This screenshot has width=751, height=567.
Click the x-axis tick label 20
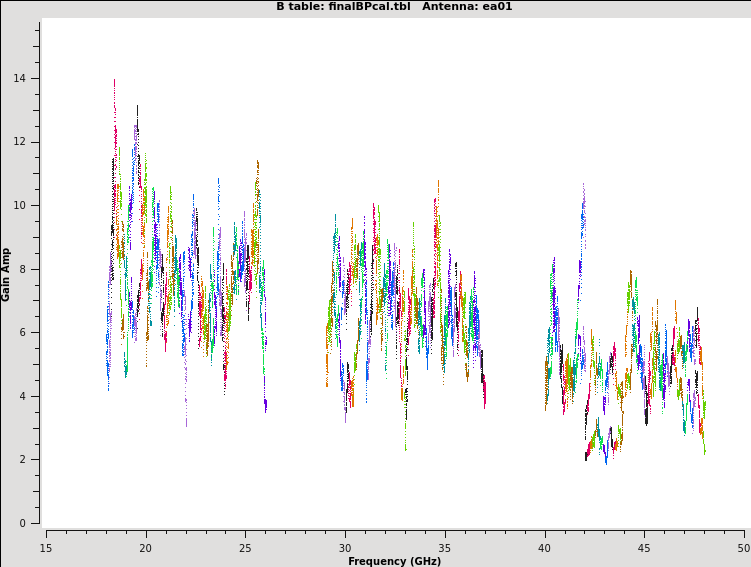tap(146, 548)
